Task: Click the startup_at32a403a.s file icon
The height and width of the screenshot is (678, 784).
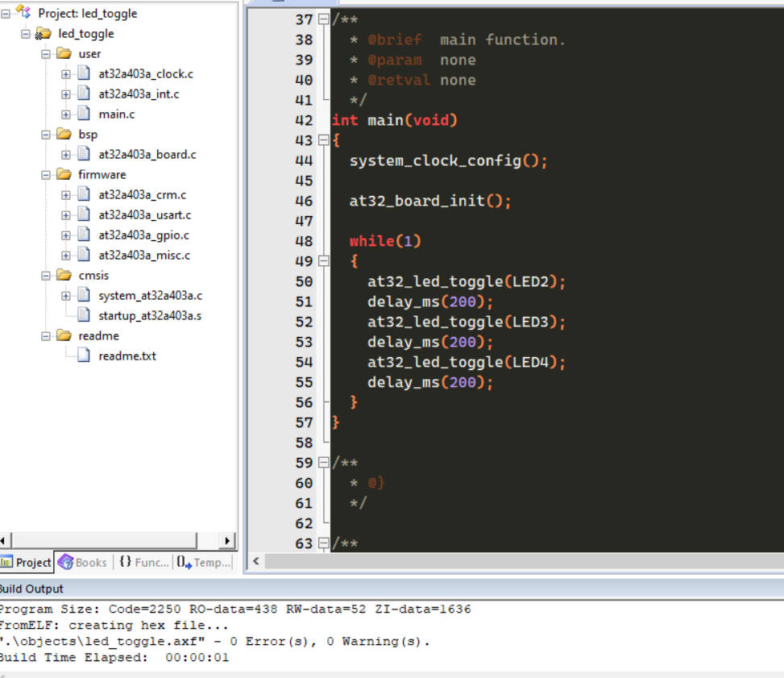Action: click(84, 314)
